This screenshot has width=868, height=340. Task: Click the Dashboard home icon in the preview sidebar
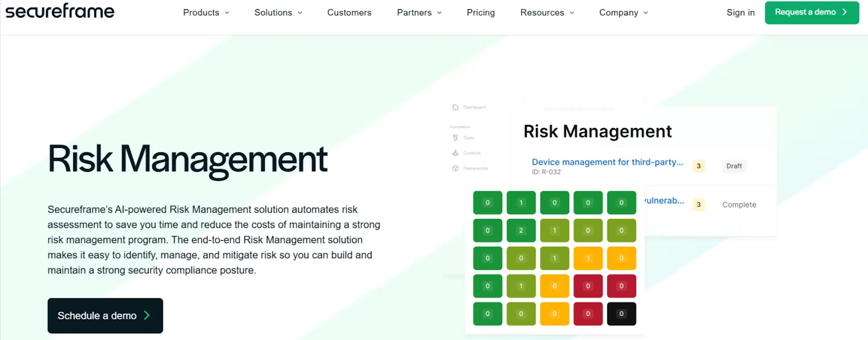tap(455, 107)
